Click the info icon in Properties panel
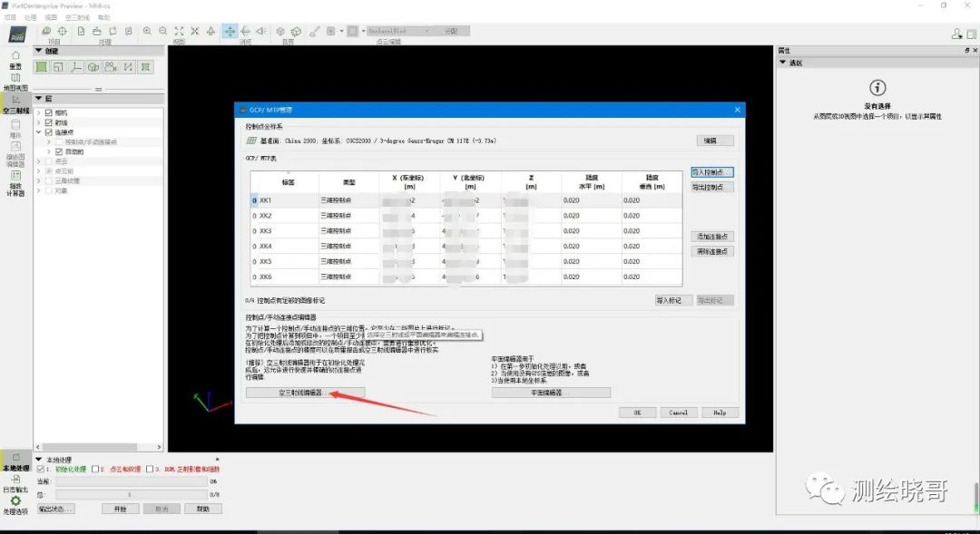 [877, 87]
